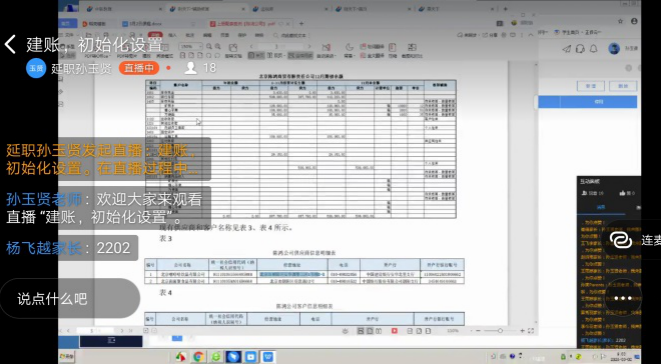
Task: Open a new browser tab with the plus button
Action: point(505,8)
